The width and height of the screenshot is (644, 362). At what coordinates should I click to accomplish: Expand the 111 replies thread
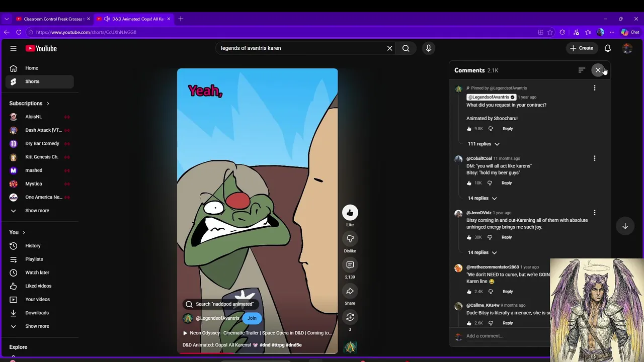[x=484, y=144]
